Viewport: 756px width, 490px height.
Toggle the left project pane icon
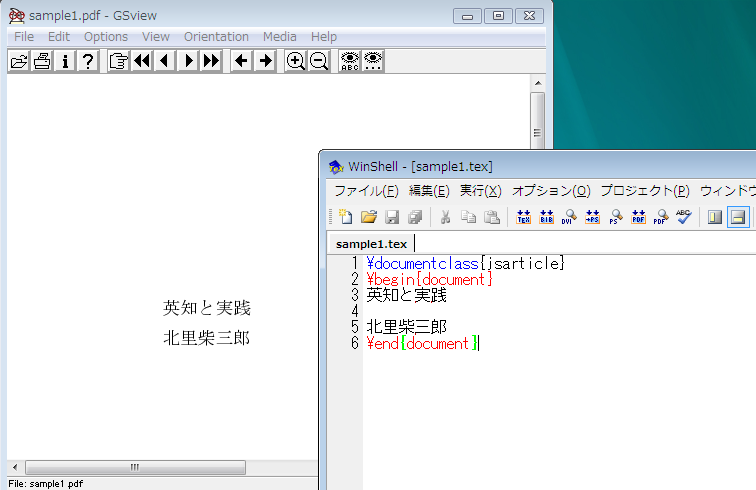(715, 217)
